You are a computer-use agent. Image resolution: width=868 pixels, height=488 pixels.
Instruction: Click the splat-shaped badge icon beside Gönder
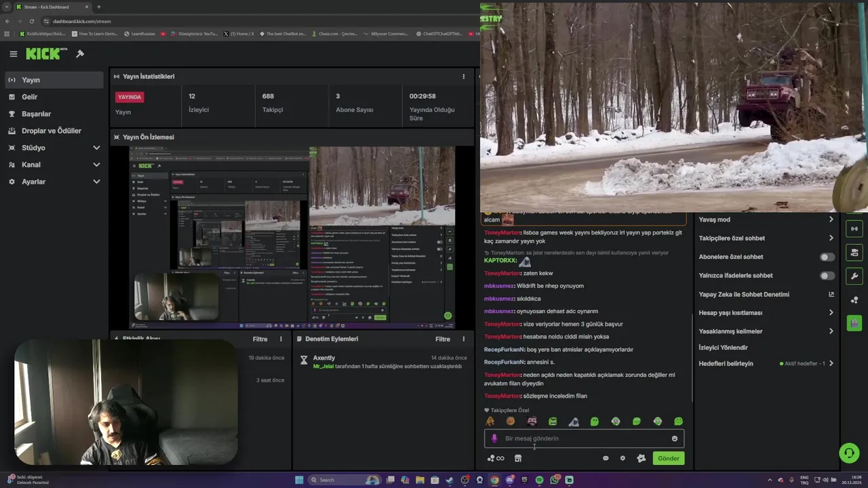pos(641,458)
